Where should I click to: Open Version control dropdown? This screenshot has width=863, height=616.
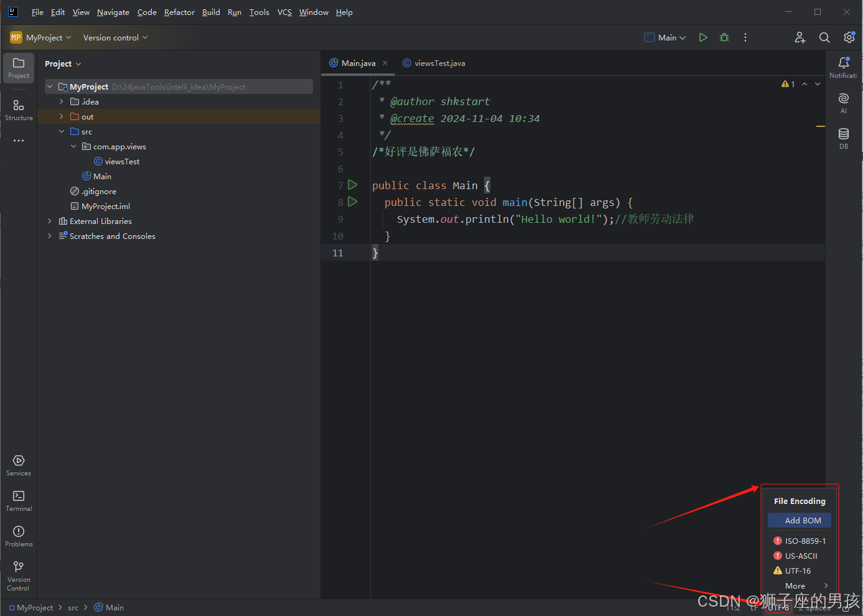[x=115, y=37]
